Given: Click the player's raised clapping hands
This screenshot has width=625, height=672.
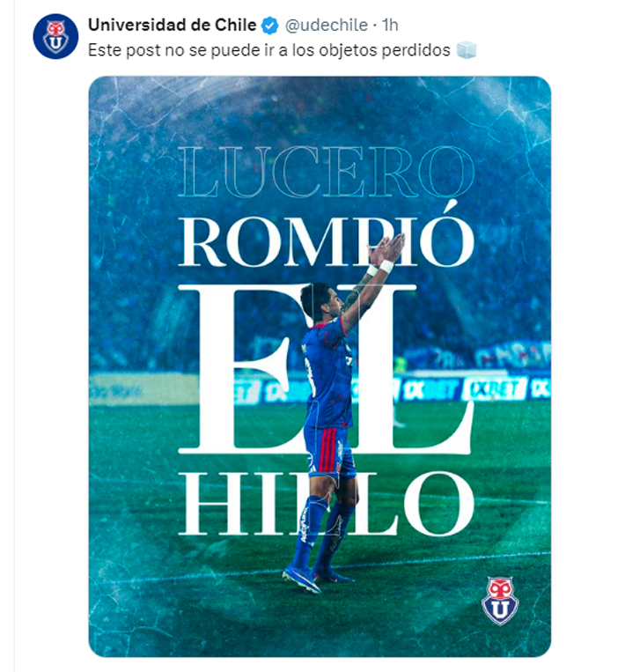Looking at the screenshot, I should pos(386,249).
